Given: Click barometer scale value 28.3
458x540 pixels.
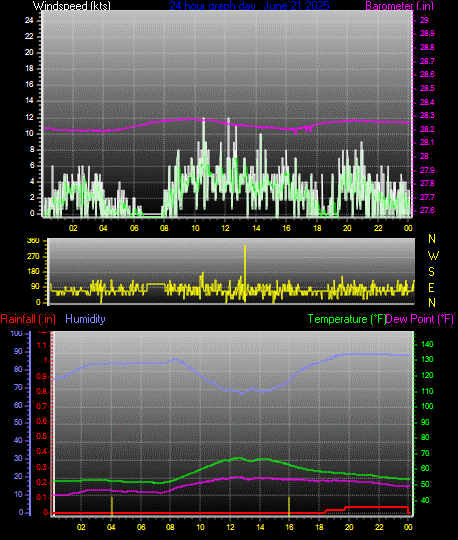Looking at the screenshot, I should (427, 115).
